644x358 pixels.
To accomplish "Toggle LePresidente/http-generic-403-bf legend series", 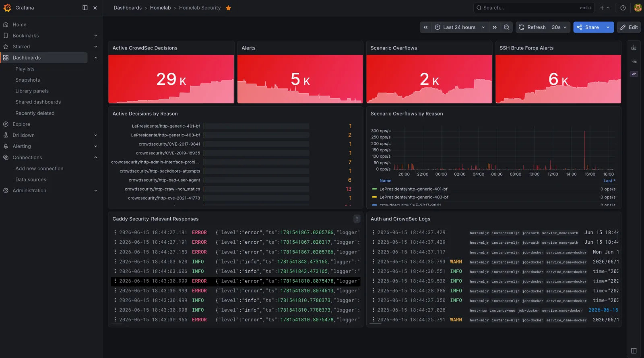I will (x=414, y=197).
